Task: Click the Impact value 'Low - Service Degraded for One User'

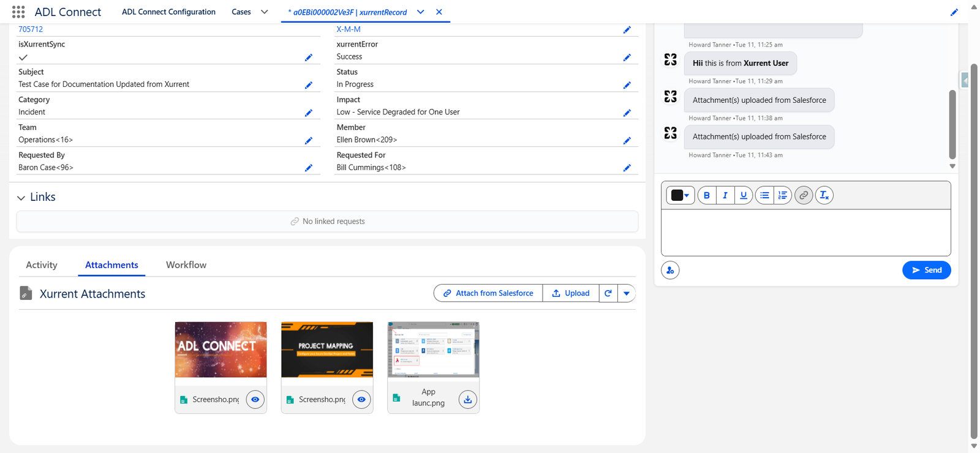Action: tap(398, 112)
